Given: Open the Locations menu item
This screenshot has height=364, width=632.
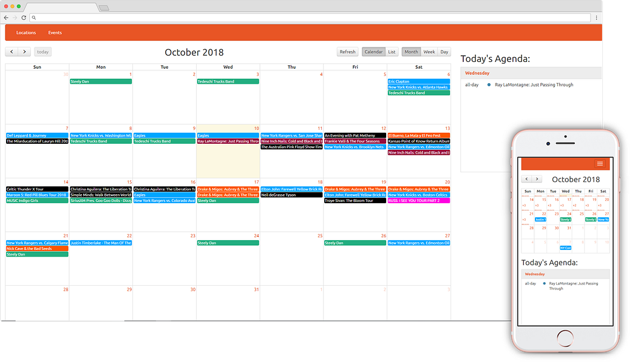Looking at the screenshot, I should point(26,33).
